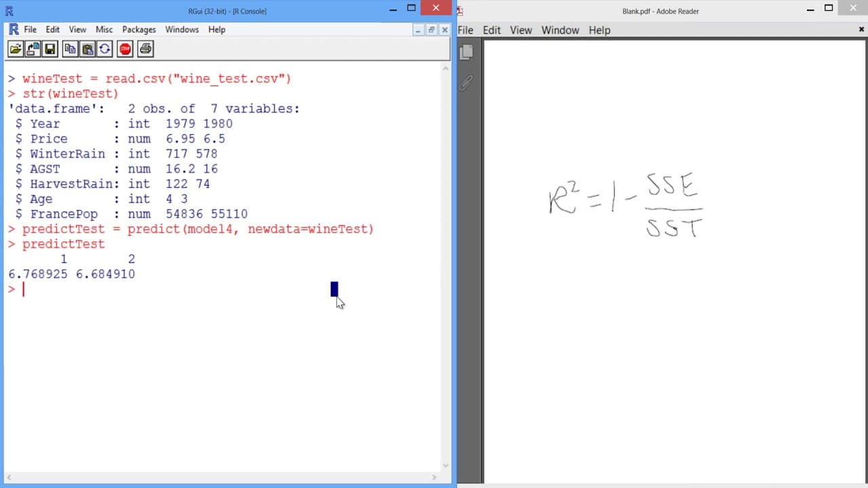
Task: Close the Blank.pdf document with the menu bar X
Action: [x=861, y=30]
